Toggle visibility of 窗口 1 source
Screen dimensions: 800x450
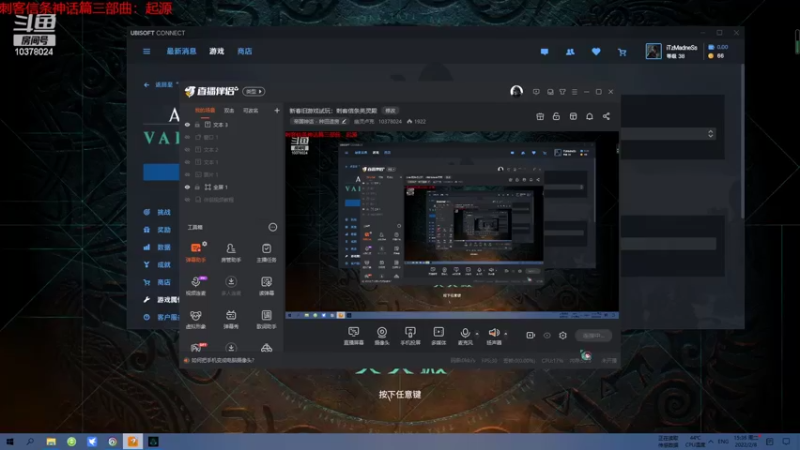pos(187,137)
